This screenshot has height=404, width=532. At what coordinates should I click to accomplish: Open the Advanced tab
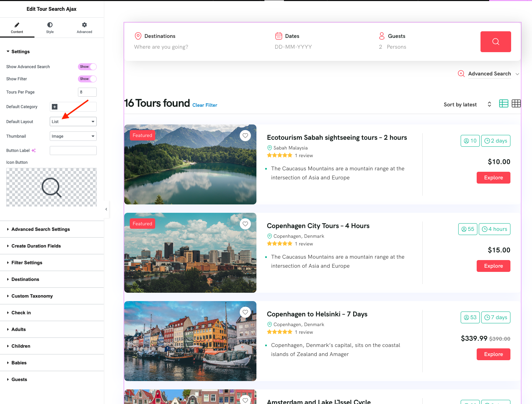[84, 27]
